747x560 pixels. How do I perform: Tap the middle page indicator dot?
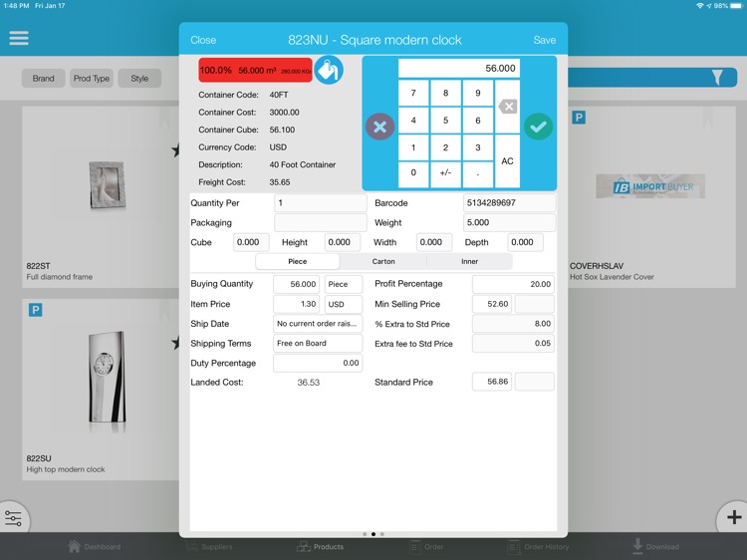[x=373, y=534]
